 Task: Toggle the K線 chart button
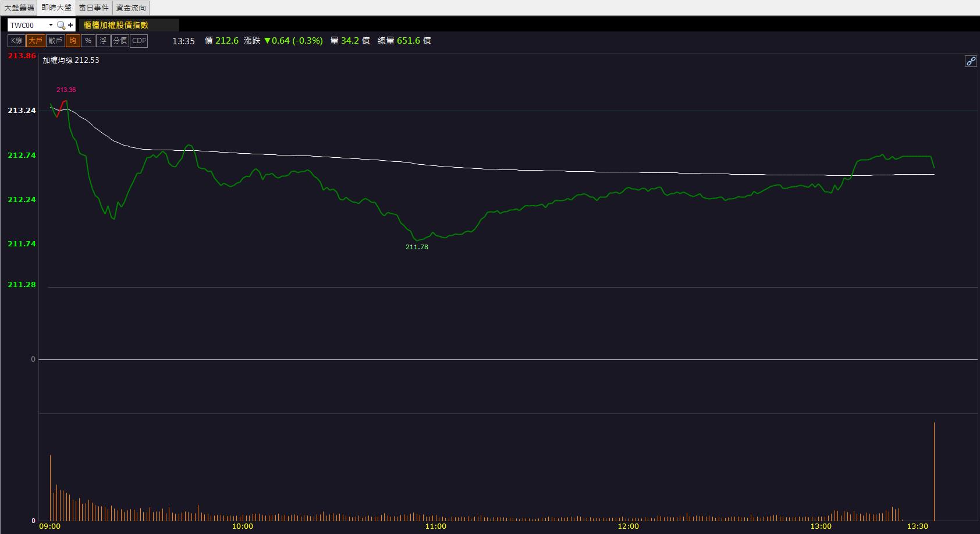click(16, 41)
